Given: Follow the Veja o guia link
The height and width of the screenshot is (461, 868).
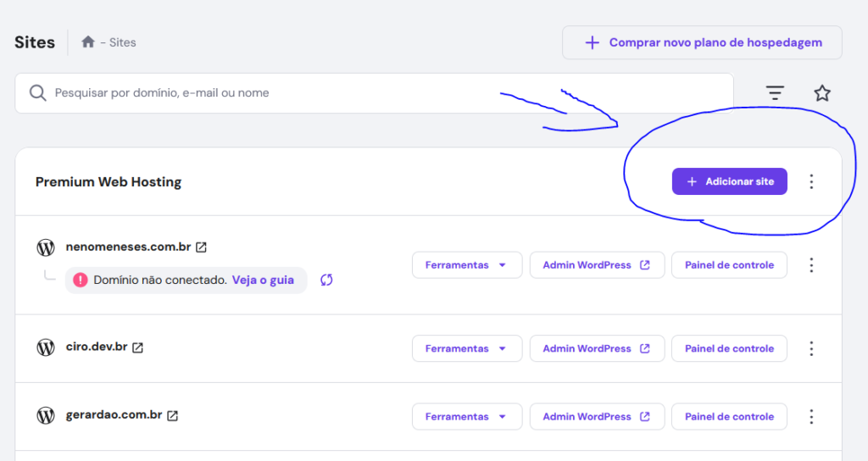Looking at the screenshot, I should [x=263, y=280].
